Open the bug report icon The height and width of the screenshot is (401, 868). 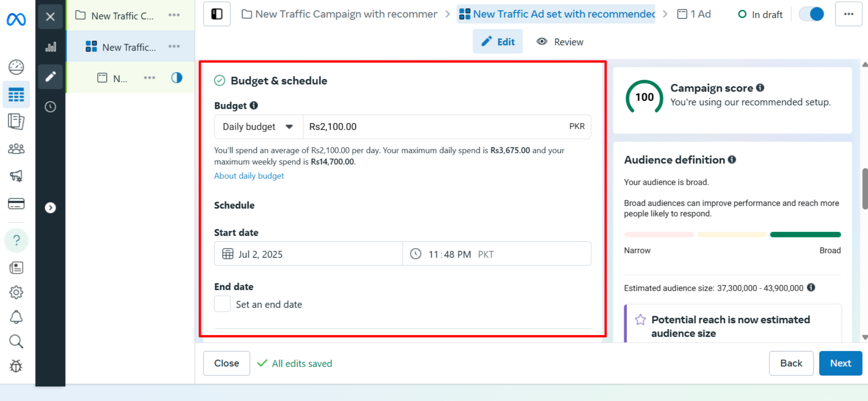16,366
